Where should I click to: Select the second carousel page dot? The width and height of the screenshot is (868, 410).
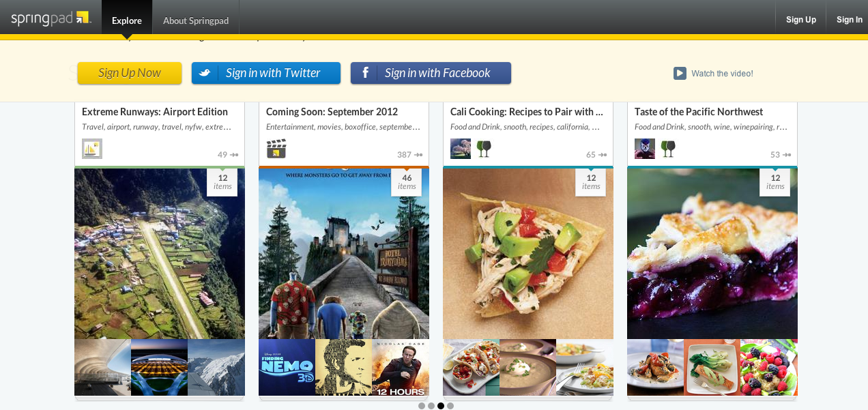(x=431, y=406)
